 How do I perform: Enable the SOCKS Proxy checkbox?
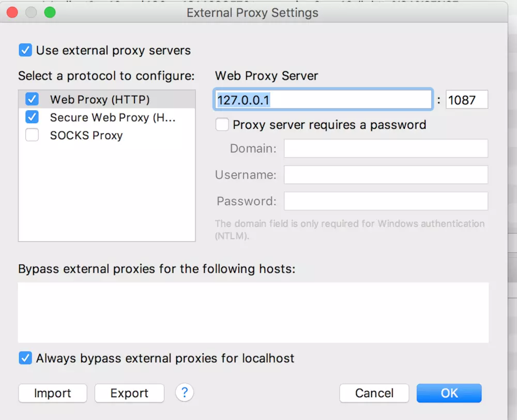[x=32, y=136]
